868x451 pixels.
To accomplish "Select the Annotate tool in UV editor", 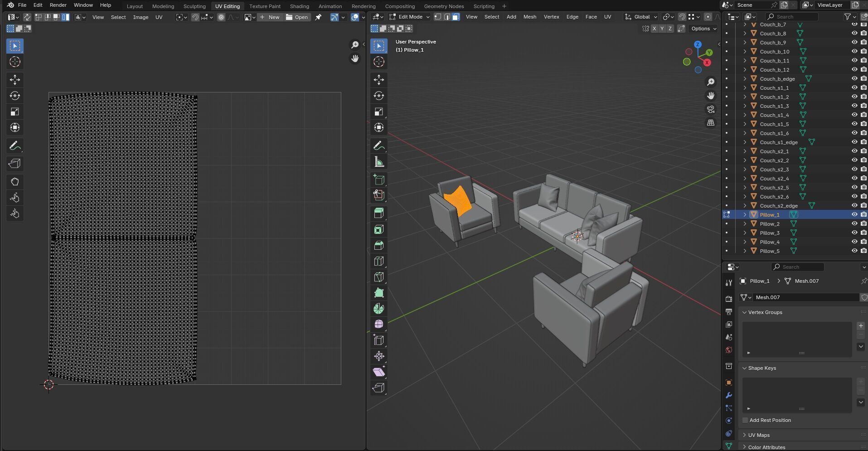I will point(15,146).
